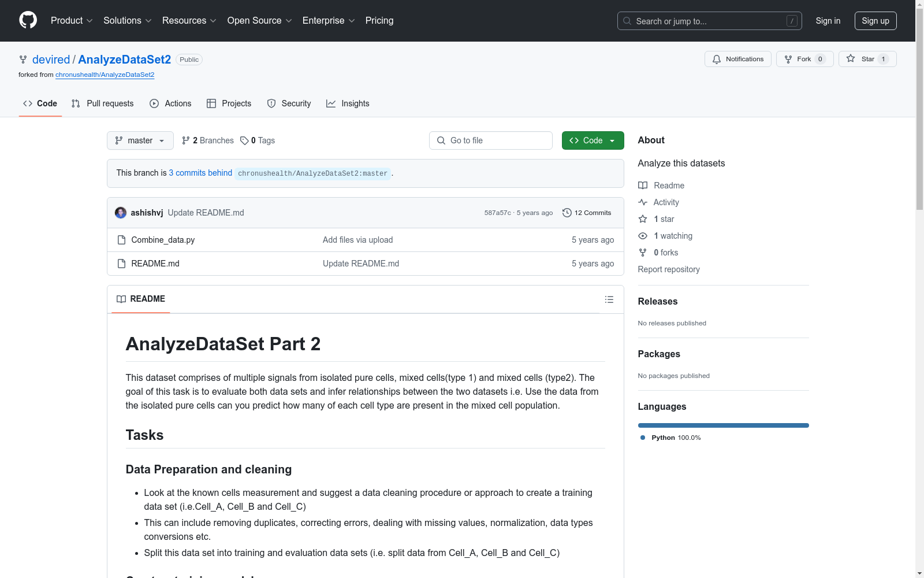The width and height of the screenshot is (924, 578).
Task: Open ashishvj author link
Action: [147, 213]
